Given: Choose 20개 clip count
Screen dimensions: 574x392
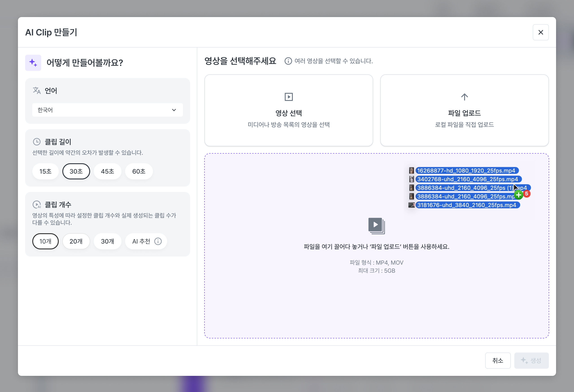Looking at the screenshot, I should (x=76, y=241).
